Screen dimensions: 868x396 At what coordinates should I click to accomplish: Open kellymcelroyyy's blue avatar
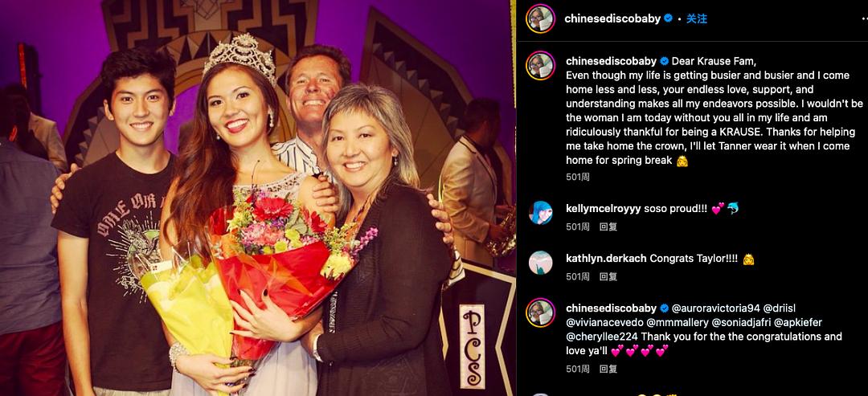click(540, 212)
